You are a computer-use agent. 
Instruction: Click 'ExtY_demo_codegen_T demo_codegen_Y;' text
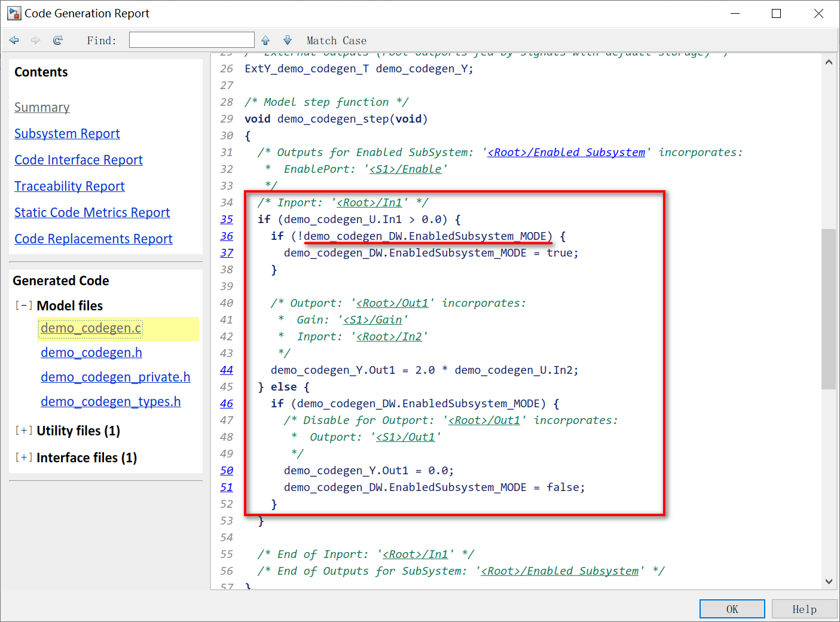click(359, 69)
